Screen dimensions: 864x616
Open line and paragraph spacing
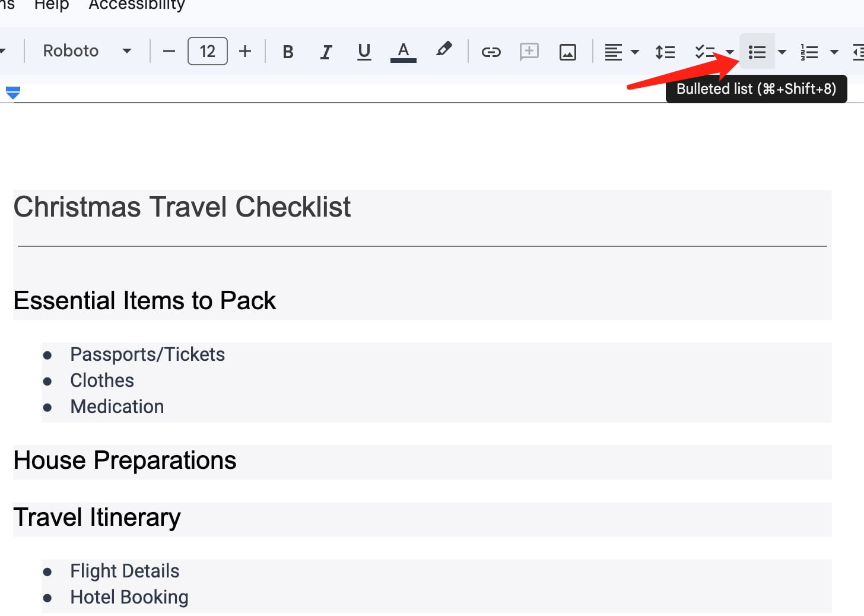[x=665, y=52]
